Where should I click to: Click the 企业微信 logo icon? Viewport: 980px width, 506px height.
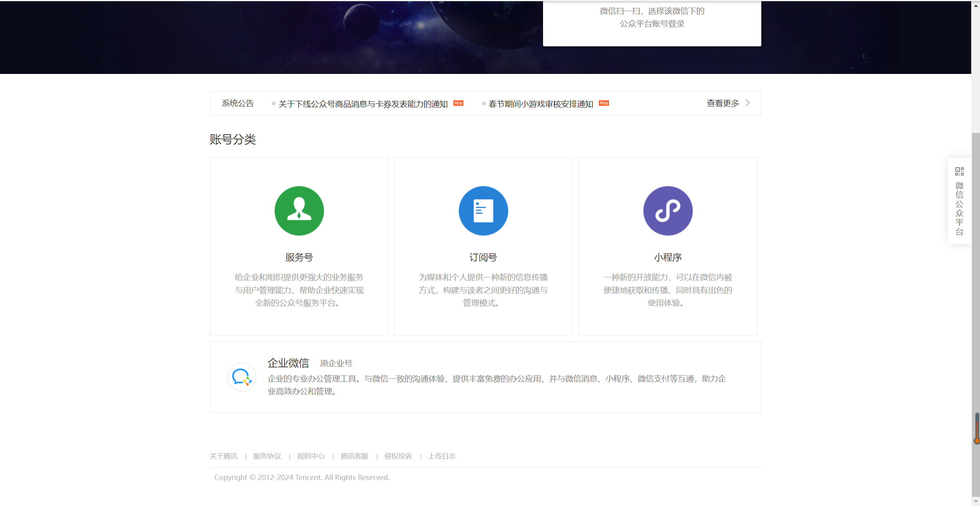point(242,377)
